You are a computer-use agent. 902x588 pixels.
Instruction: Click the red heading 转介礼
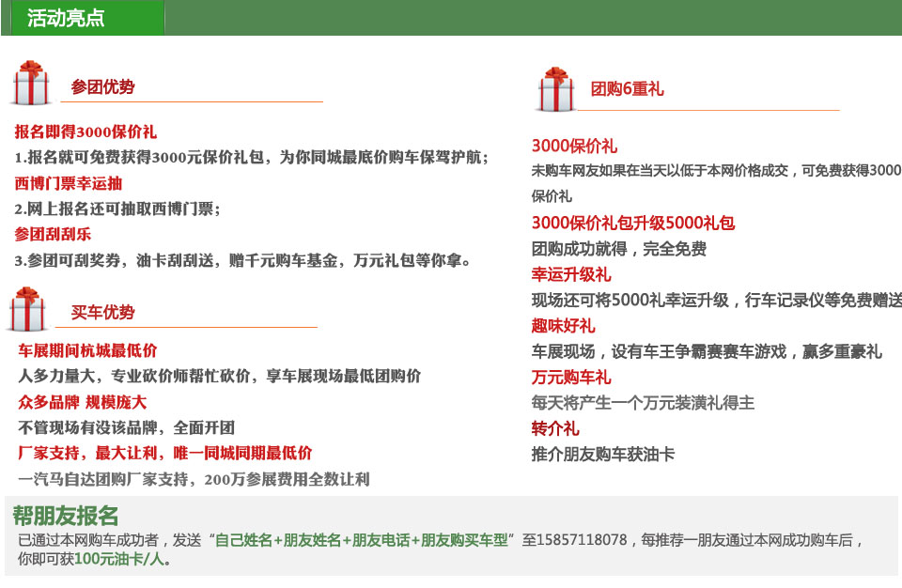coord(555,428)
